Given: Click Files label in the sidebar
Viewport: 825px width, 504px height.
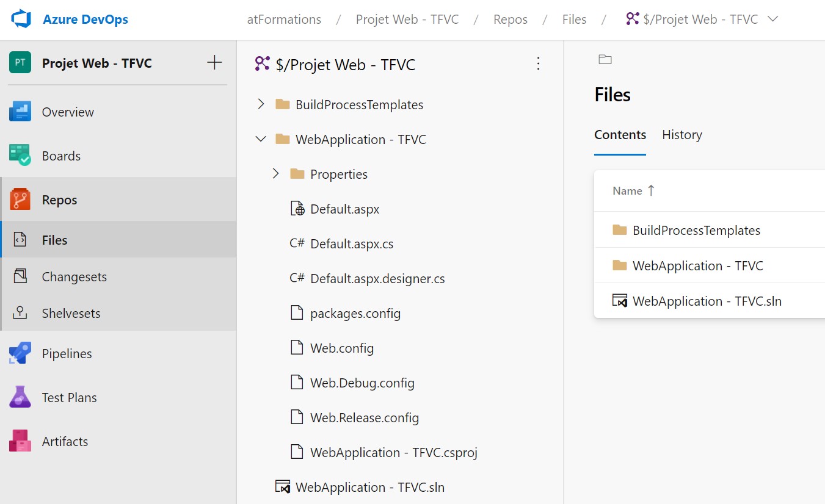Looking at the screenshot, I should click(x=54, y=240).
